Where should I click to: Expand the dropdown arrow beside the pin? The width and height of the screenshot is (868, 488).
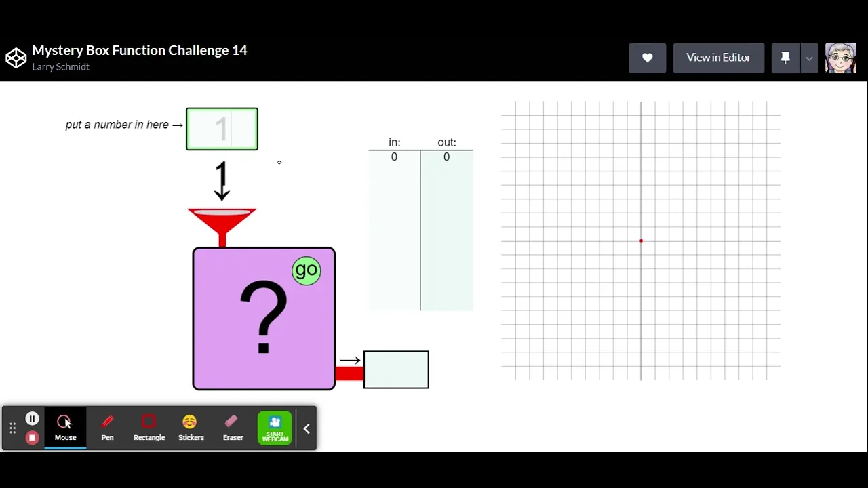809,58
